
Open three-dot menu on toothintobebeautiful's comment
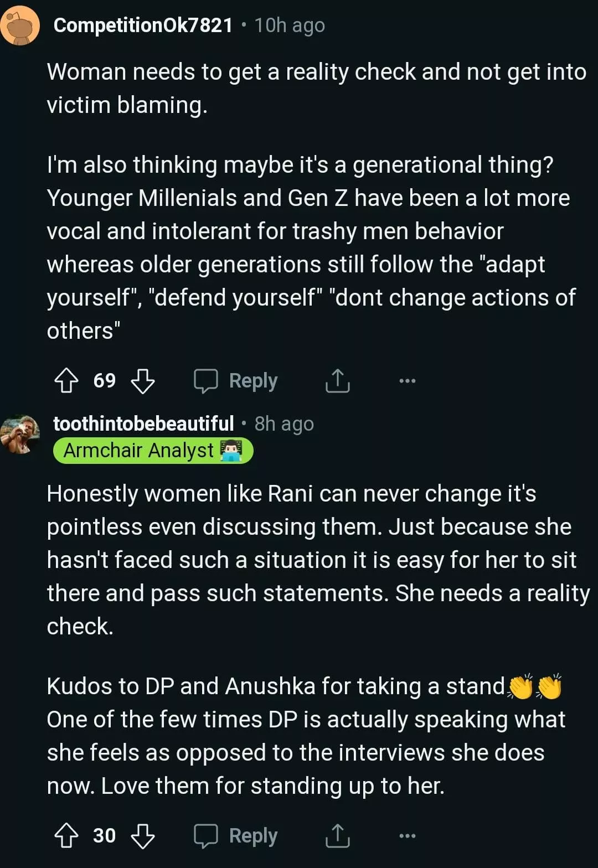pos(407,836)
